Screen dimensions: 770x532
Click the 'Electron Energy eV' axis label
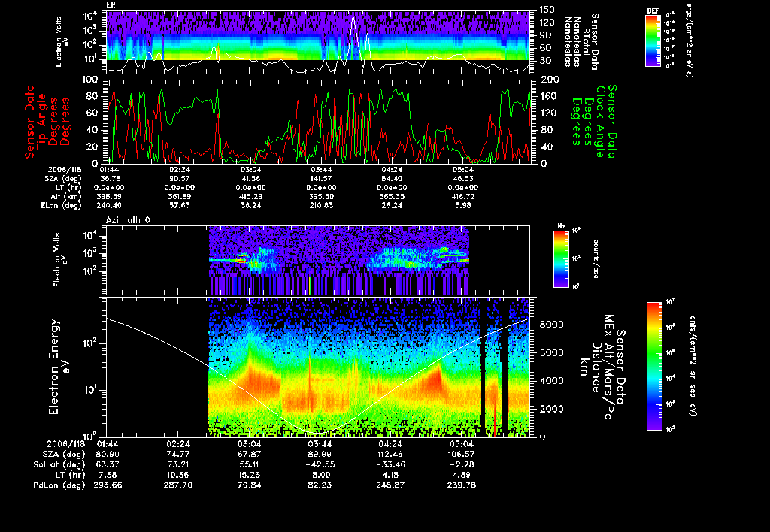coord(59,367)
